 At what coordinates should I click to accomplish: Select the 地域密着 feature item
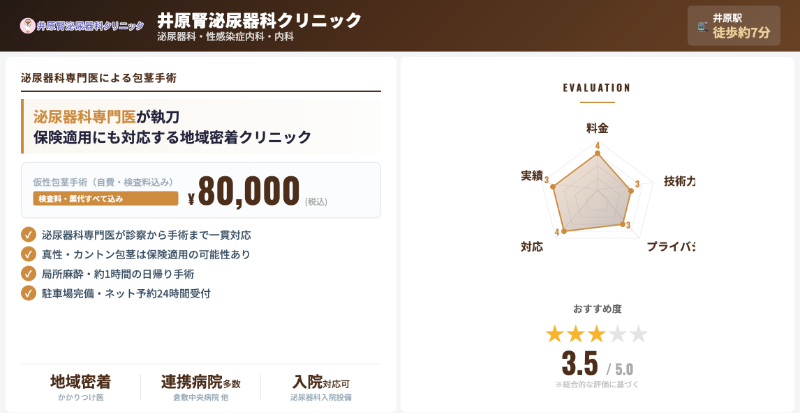coord(81,387)
